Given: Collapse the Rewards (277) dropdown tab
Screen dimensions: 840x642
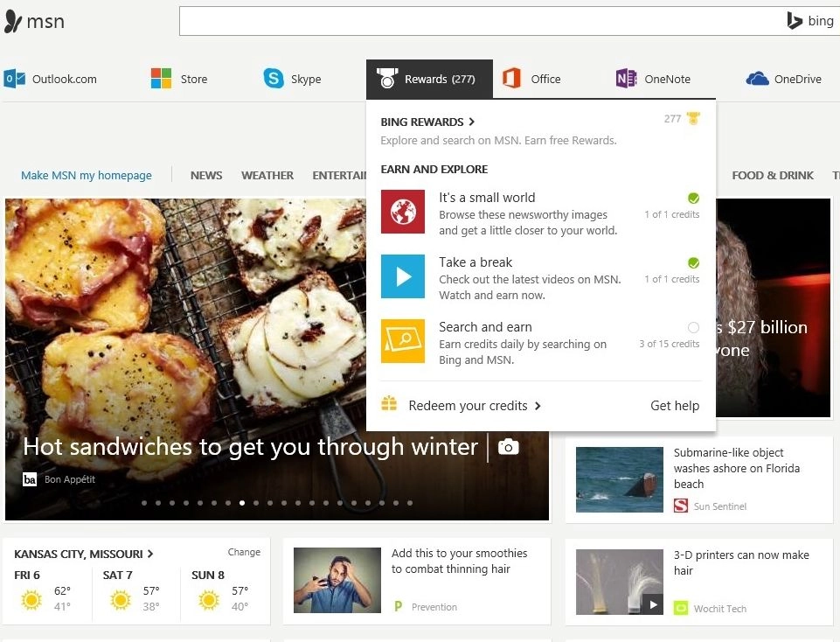Looking at the screenshot, I should 429,79.
